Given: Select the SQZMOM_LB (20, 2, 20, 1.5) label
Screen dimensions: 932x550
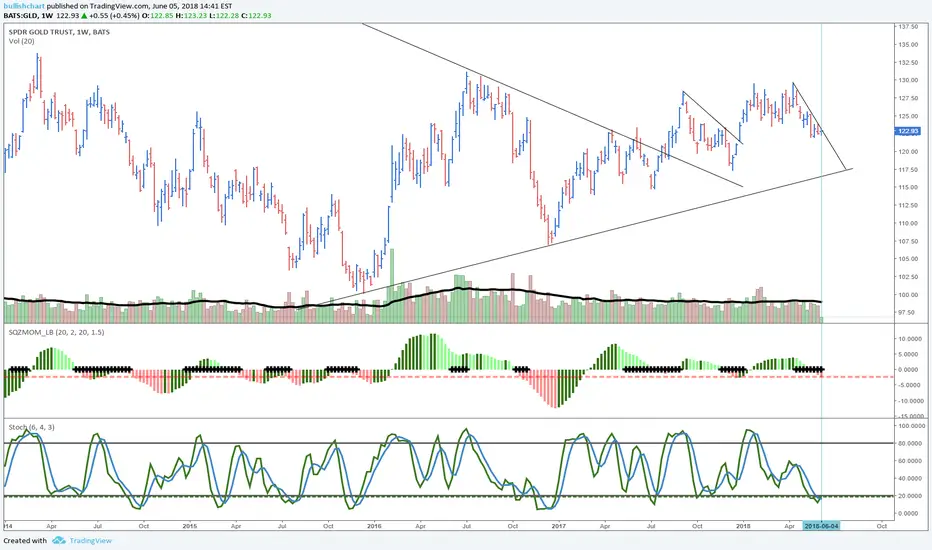Looking at the screenshot, I should 56,332.
